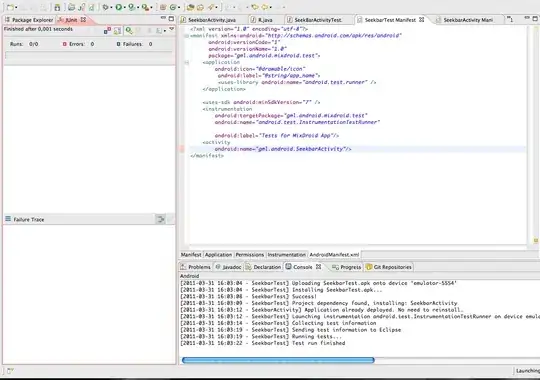Switch to the Package Explorer tab
The height and width of the screenshot is (380, 540).
pyautogui.click(x=29, y=20)
